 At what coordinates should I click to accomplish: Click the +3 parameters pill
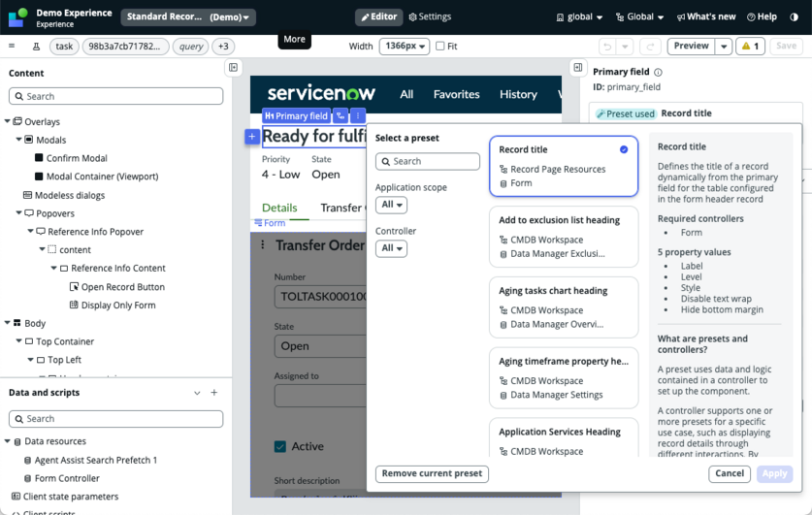click(x=223, y=47)
